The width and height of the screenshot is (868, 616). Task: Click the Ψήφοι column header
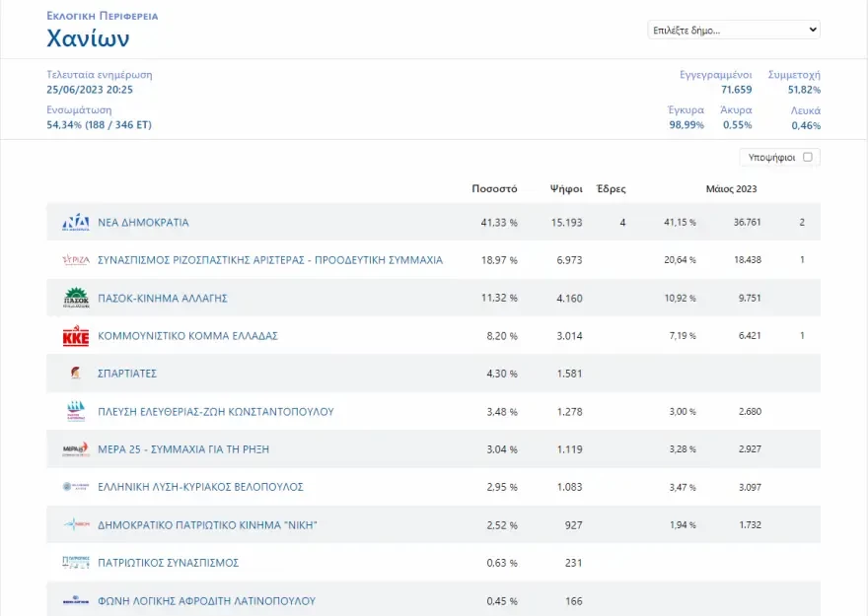tap(566, 188)
